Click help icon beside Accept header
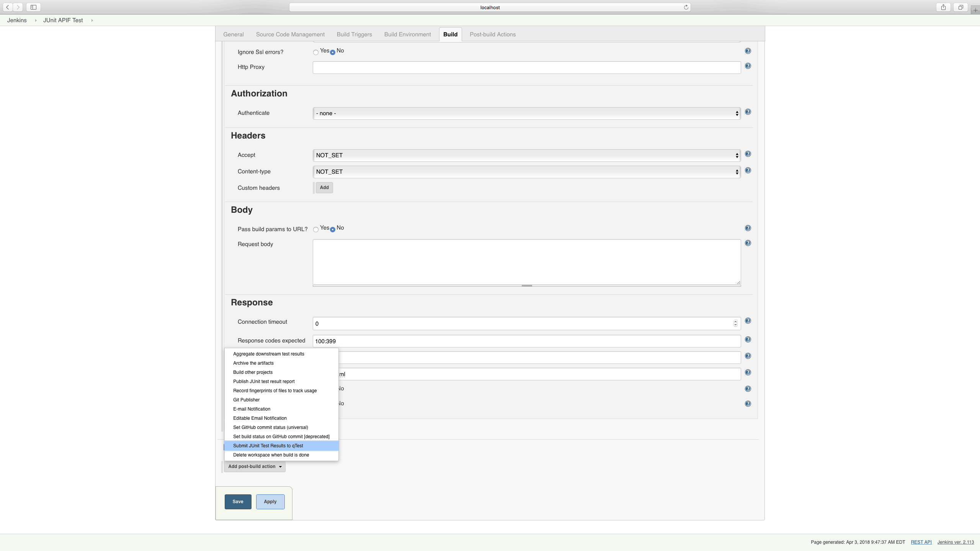Viewport: 980px width, 551px height. pos(748,154)
